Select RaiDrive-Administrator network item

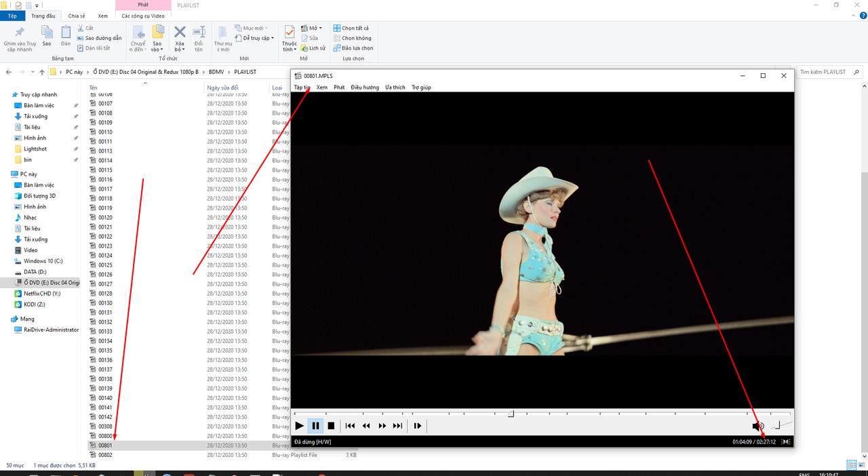coord(51,330)
